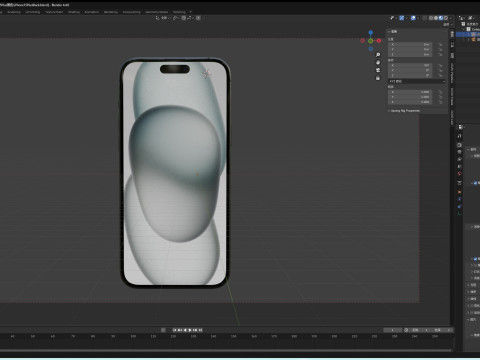Open Object properties orange tab icon
This screenshot has height=360, width=480.
point(459,191)
